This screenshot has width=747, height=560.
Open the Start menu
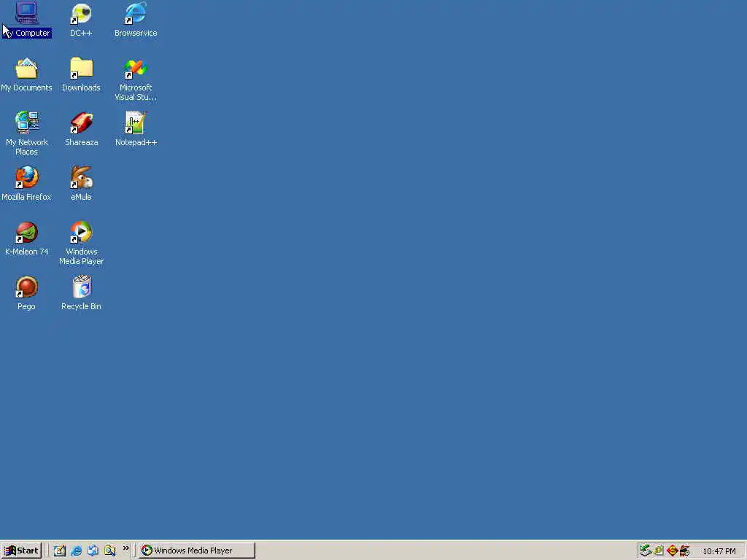click(21, 551)
